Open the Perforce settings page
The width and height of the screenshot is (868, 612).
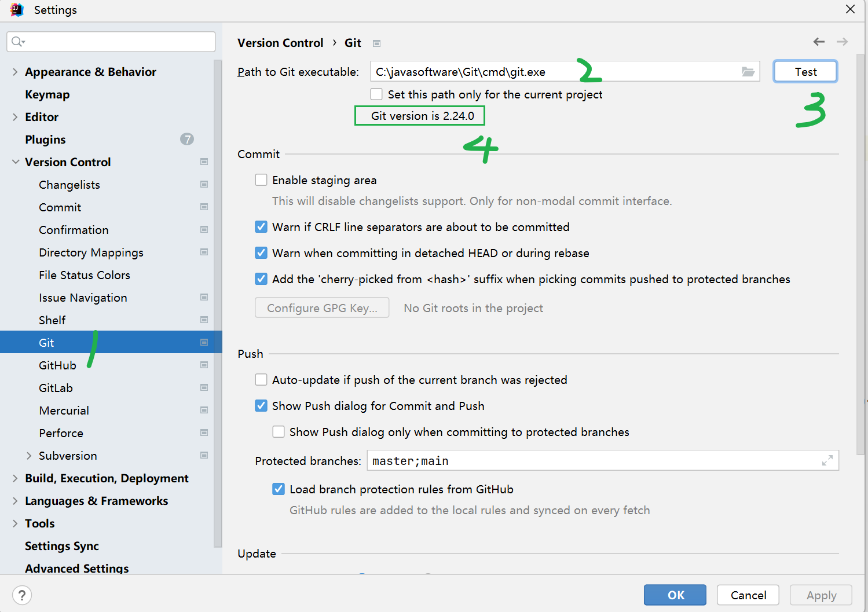(x=61, y=433)
